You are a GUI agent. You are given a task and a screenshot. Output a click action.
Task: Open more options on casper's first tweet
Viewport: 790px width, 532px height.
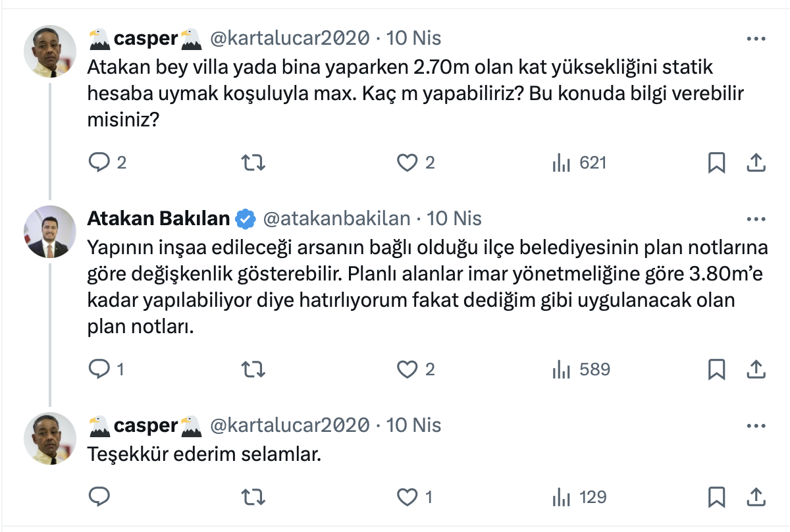(756, 38)
